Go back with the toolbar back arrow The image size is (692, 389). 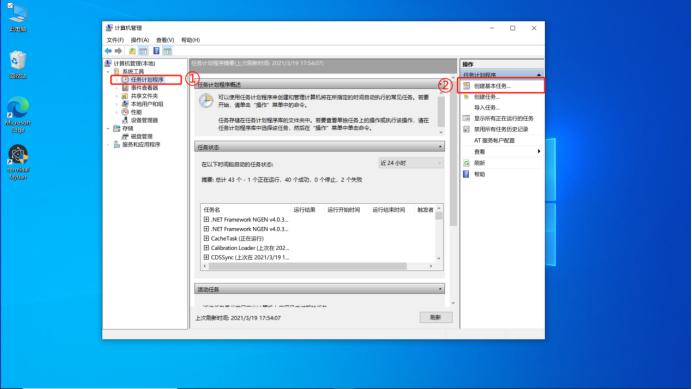[x=108, y=51]
